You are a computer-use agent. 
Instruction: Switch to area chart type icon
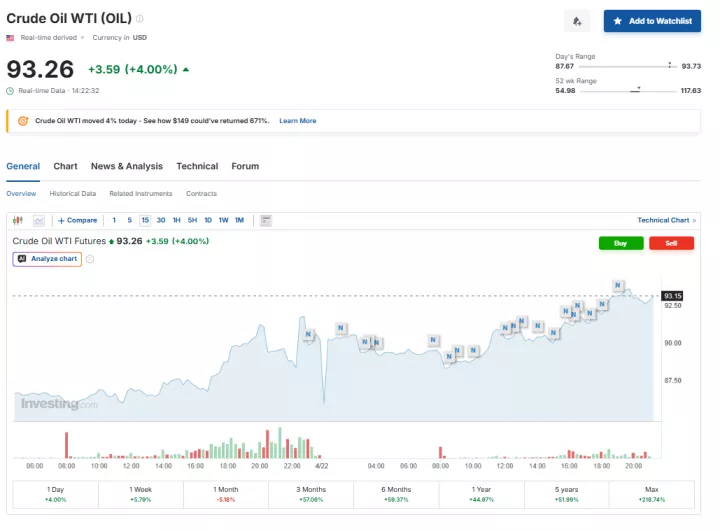39,220
